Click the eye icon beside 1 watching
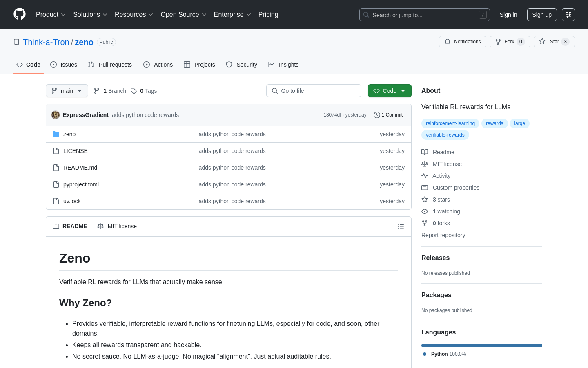This screenshot has height=368, width=588. (425, 211)
